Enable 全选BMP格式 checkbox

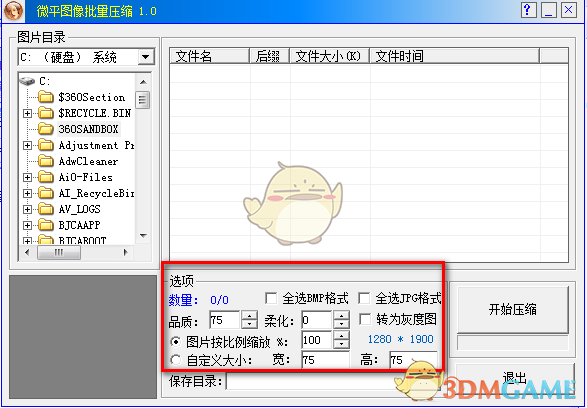tap(271, 298)
